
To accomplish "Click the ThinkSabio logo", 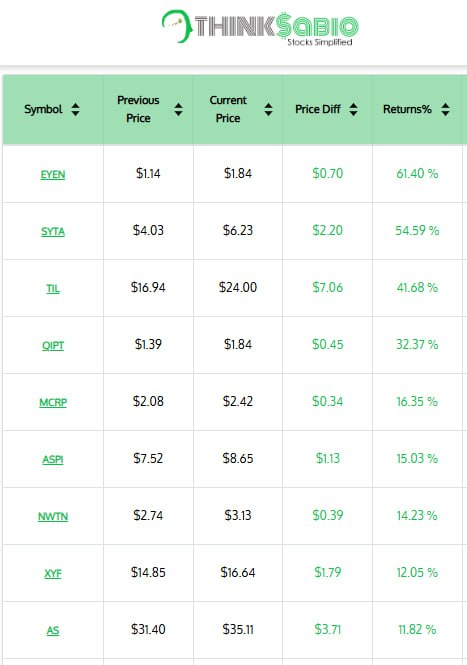I will [x=260, y=28].
